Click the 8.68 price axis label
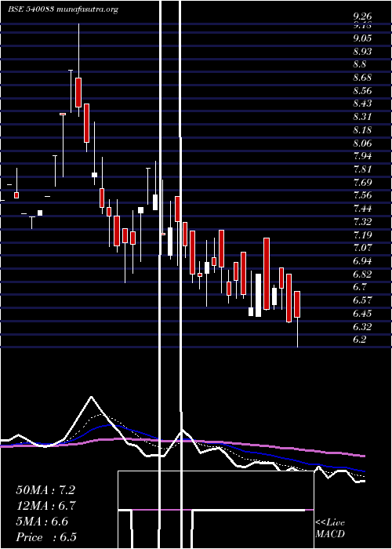The image size is (392, 549). point(362,78)
